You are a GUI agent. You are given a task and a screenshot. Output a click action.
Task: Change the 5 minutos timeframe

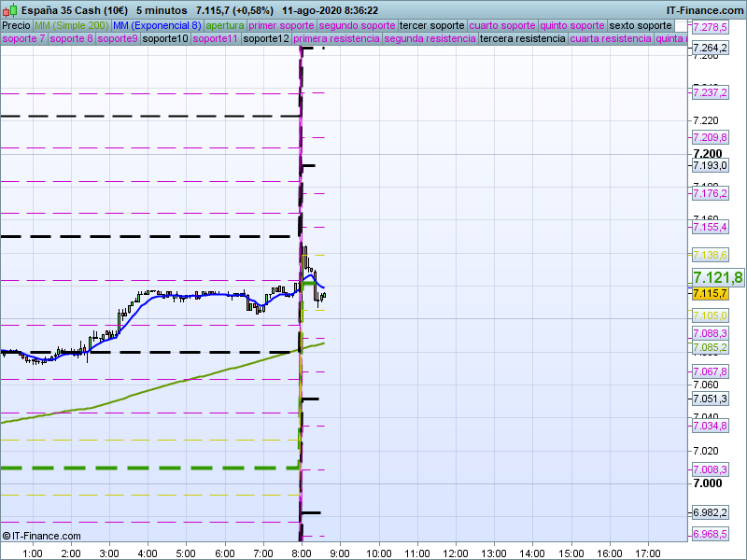click(161, 10)
